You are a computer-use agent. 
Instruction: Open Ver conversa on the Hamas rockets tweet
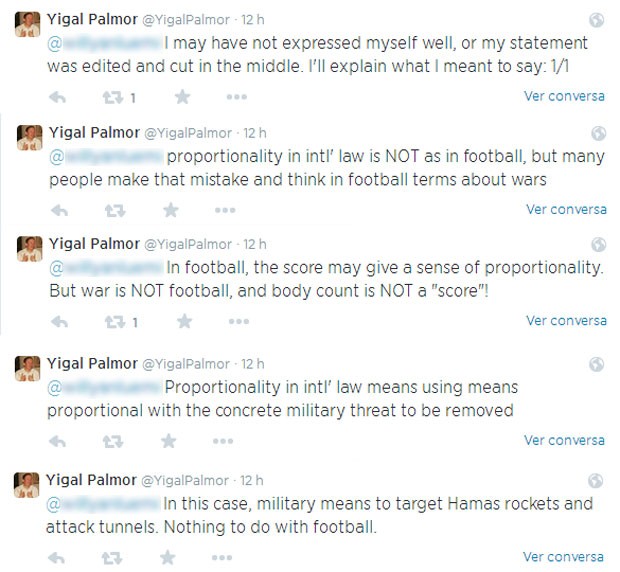(564, 557)
